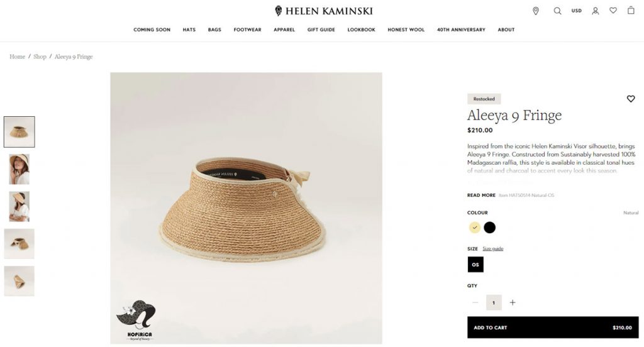644x347 pixels.
Task: Open the Size guide link
Action: pyautogui.click(x=493, y=249)
